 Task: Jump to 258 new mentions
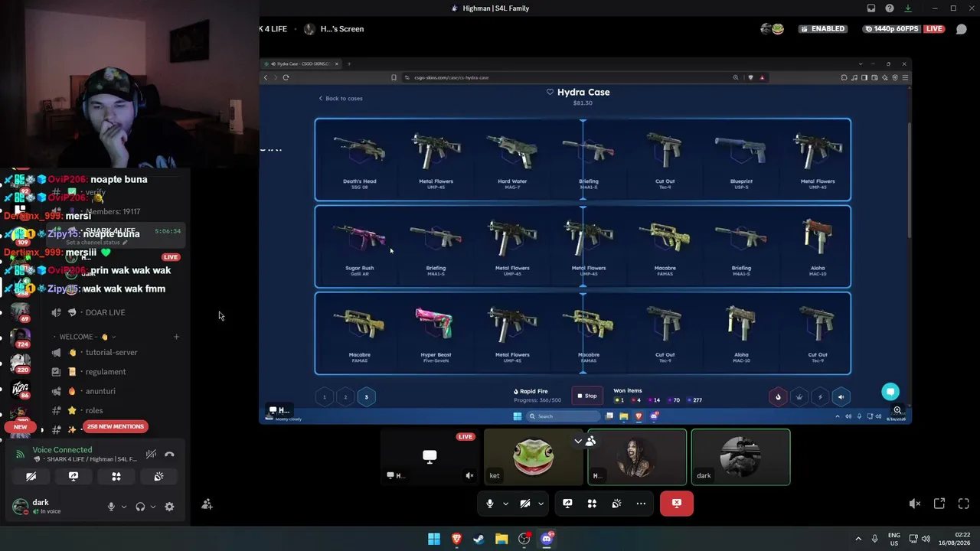116,426
